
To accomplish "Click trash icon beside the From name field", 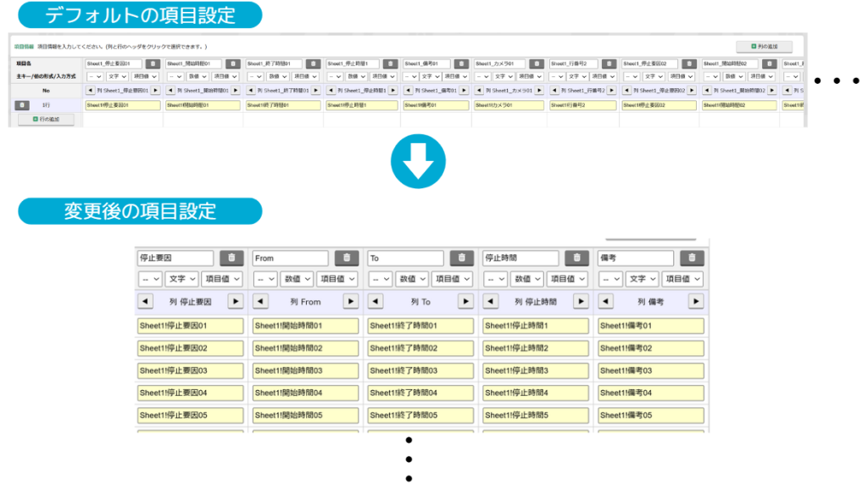I will [x=347, y=258].
